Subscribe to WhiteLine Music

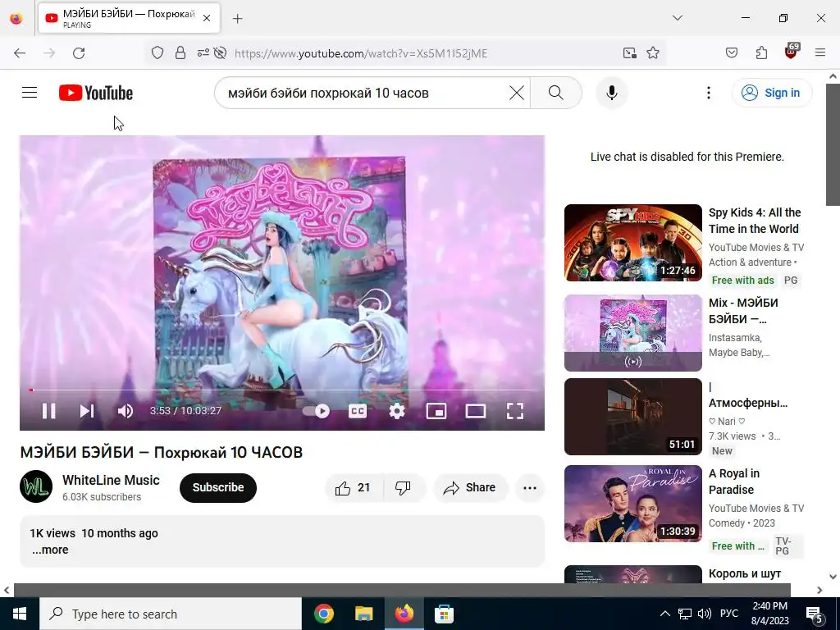218,487
